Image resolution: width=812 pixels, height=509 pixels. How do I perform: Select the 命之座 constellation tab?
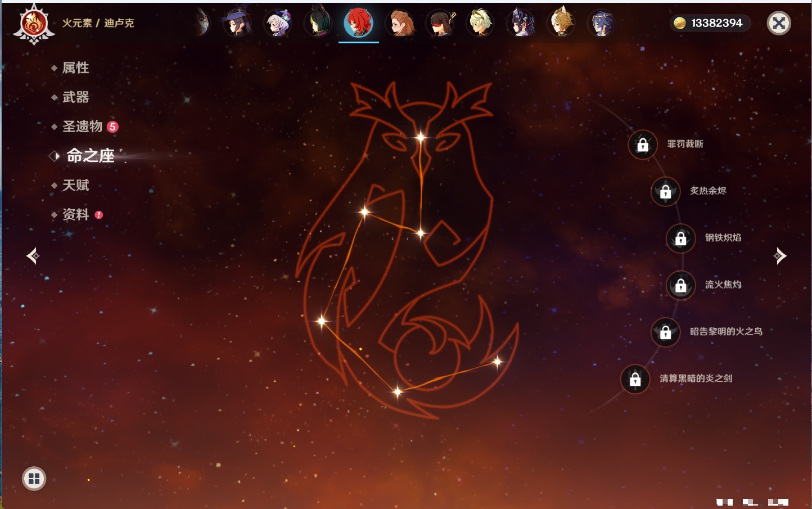pos(90,156)
